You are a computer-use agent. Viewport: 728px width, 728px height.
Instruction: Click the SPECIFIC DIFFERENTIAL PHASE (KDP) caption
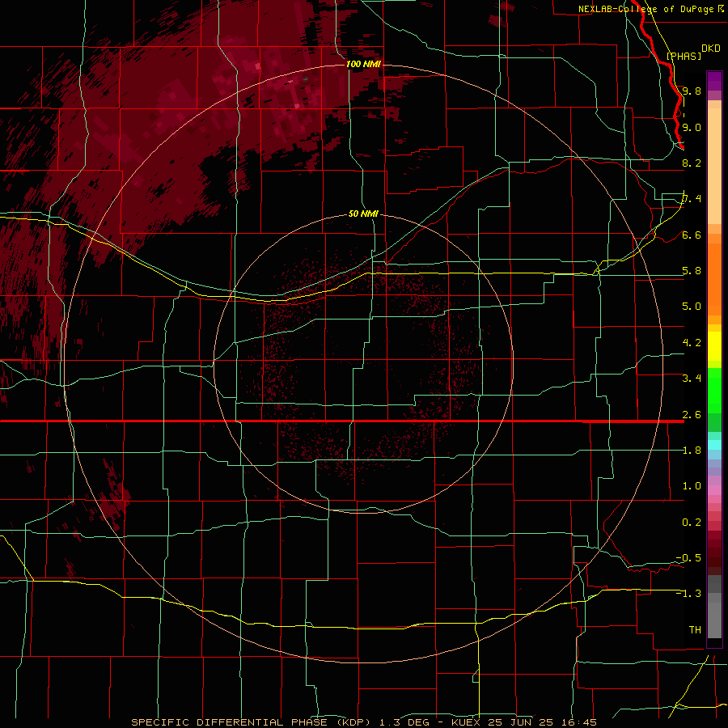click(x=251, y=722)
